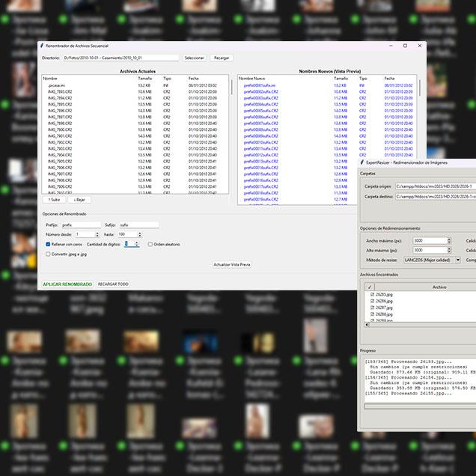The image size is (476, 476).
Task: Click the Renombrador de Archivos title bar feather icon
Action: pos(43,46)
